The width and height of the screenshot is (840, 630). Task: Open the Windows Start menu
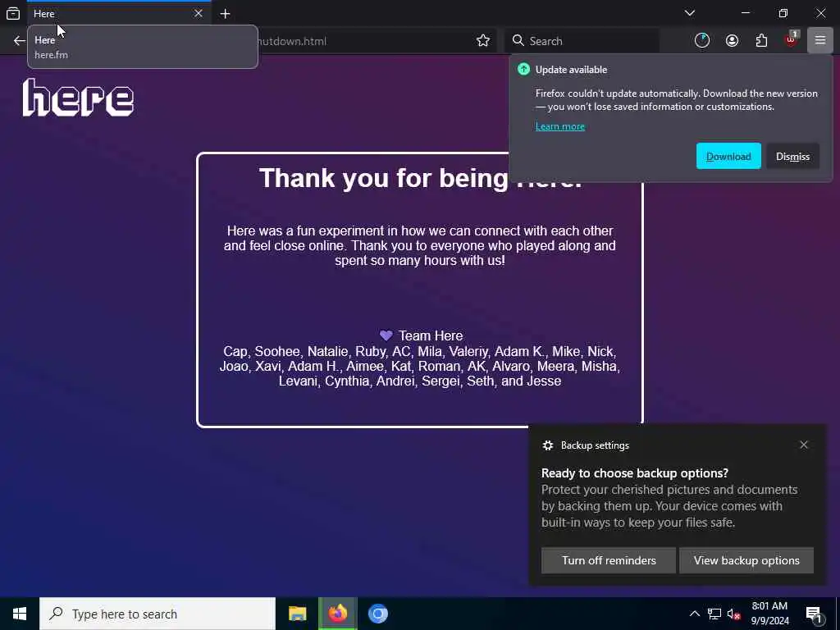pyautogui.click(x=20, y=614)
